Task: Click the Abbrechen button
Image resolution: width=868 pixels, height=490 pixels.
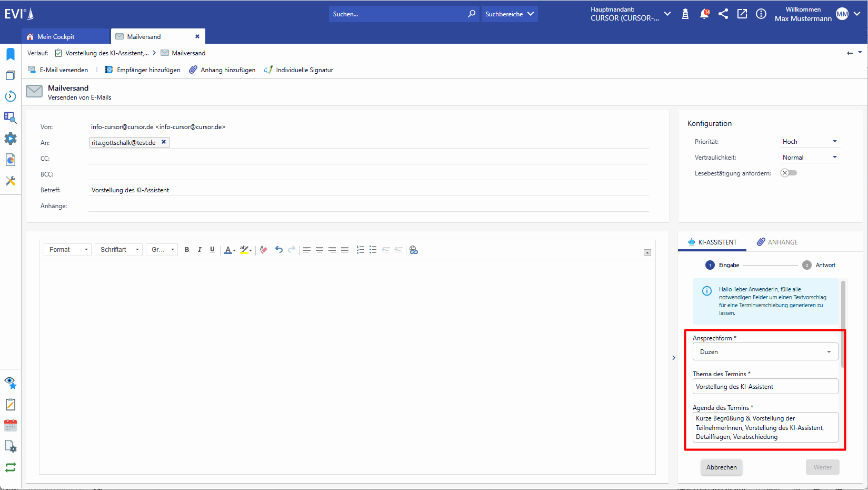Action: pos(721,467)
